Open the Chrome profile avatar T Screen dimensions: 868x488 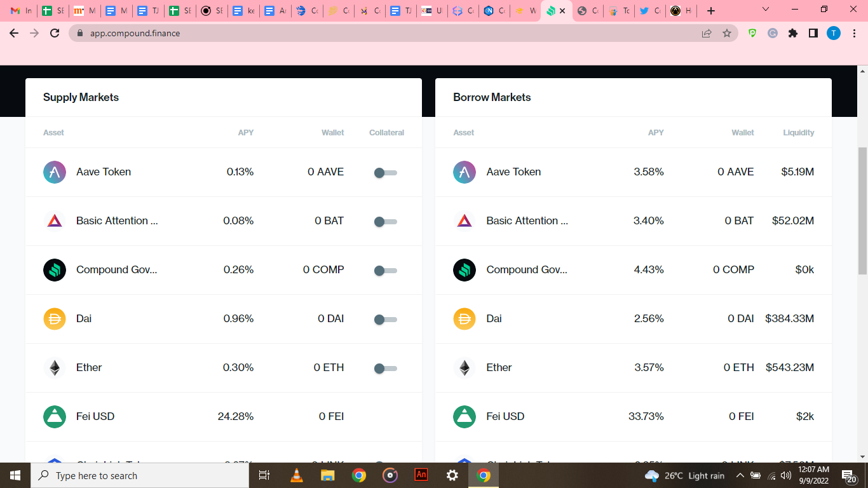pos(834,33)
